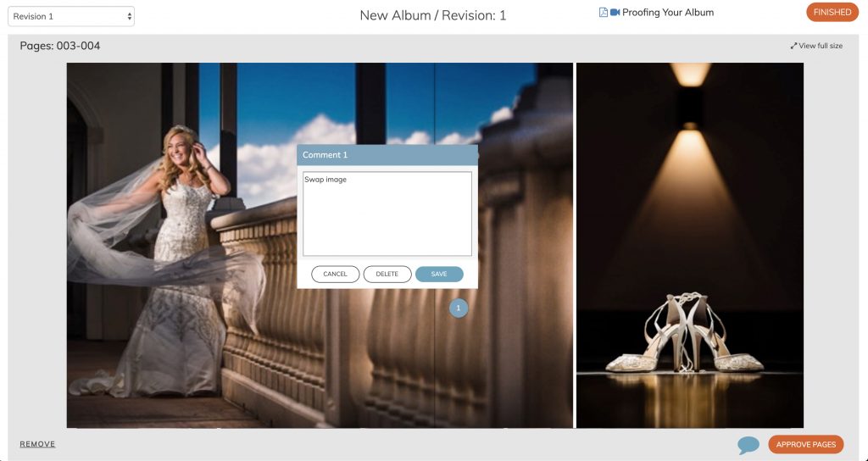Click the New Album / Revision: 1 title
The image size is (868, 461).
[433, 15]
